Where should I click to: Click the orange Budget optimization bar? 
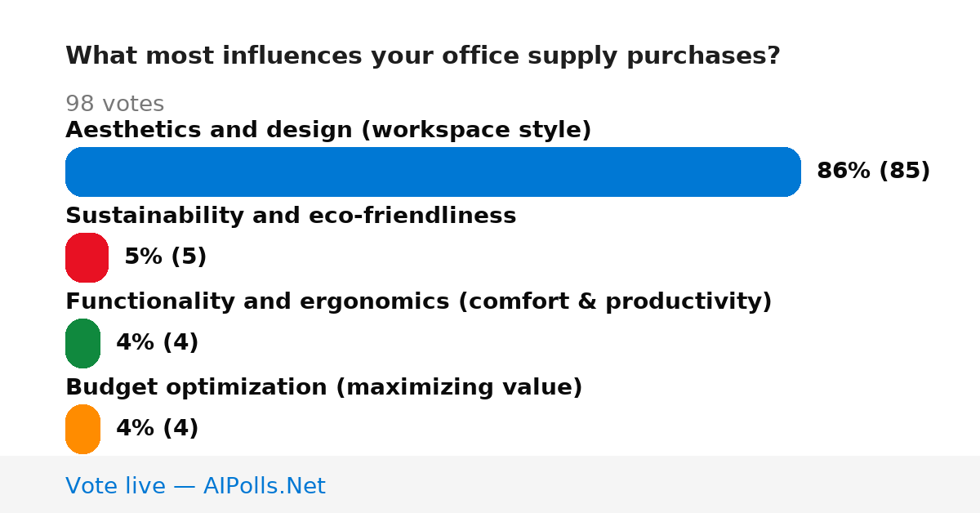coord(82,429)
